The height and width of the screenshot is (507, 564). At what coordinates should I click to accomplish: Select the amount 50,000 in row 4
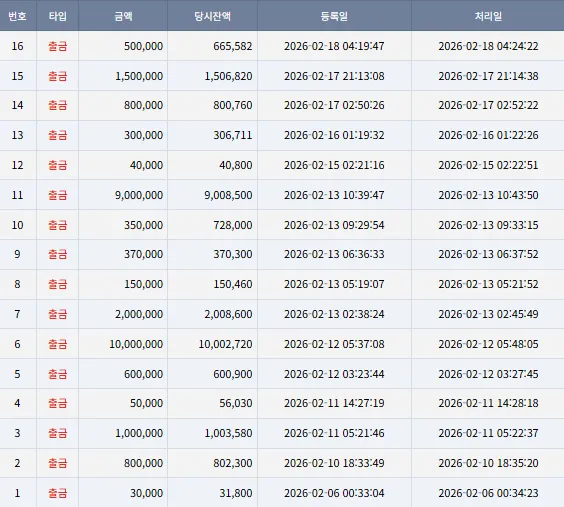[146, 403]
